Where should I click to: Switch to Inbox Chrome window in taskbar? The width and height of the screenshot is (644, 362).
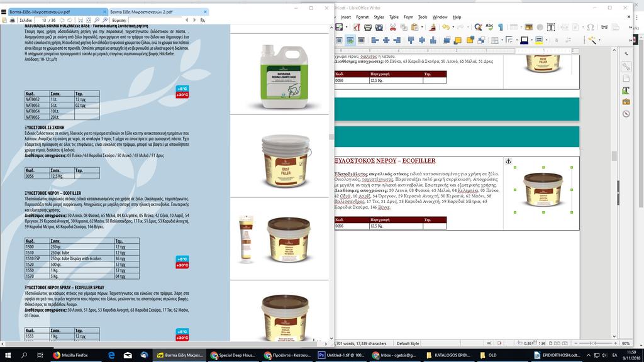click(394, 355)
